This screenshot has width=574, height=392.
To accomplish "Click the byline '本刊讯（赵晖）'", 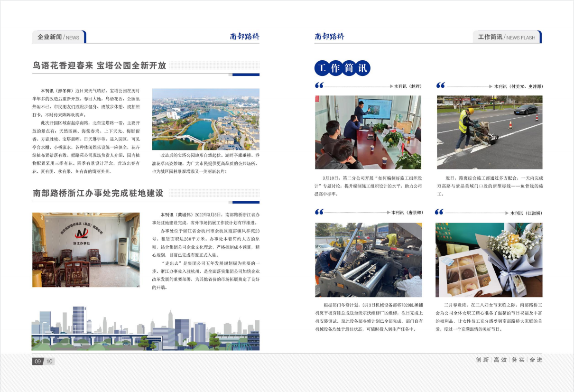I will coord(407,86).
